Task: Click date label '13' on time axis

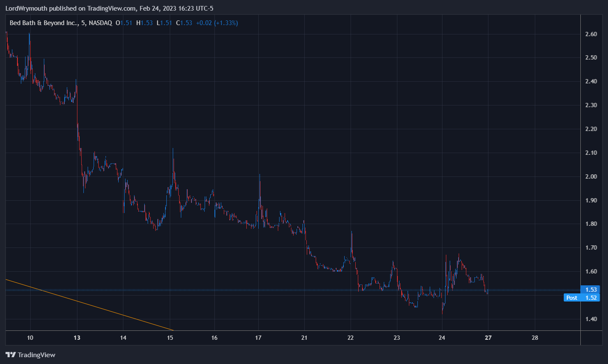Action: click(77, 338)
